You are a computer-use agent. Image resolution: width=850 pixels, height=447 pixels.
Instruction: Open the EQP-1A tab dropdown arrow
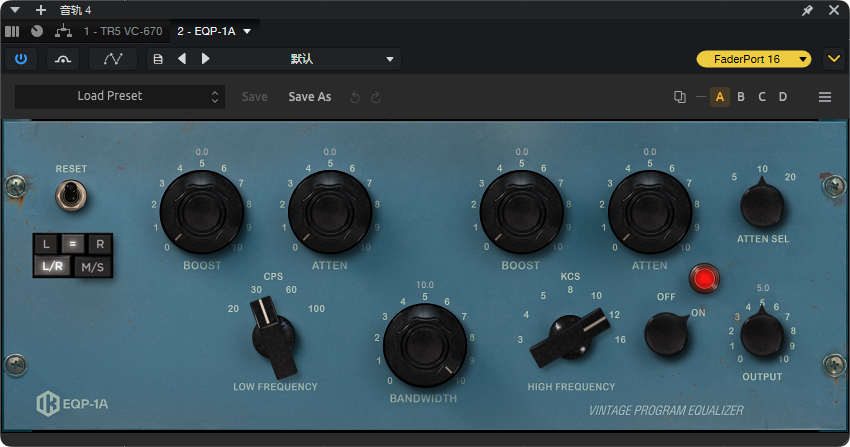(x=247, y=31)
